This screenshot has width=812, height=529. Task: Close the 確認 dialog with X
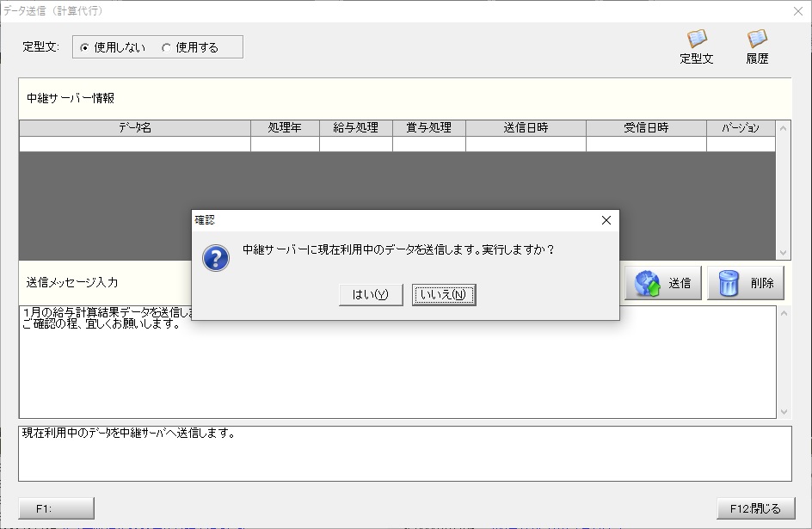point(606,220)
